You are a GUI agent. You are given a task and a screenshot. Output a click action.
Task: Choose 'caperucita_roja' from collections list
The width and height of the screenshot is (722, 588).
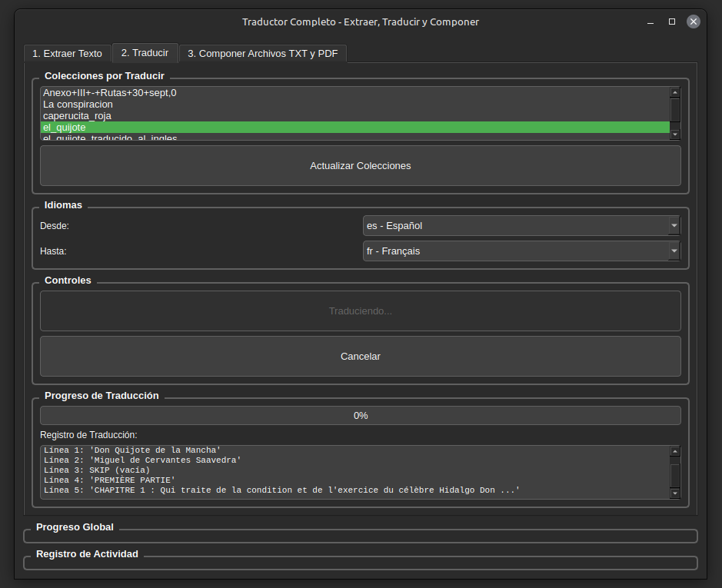[77, 116]
